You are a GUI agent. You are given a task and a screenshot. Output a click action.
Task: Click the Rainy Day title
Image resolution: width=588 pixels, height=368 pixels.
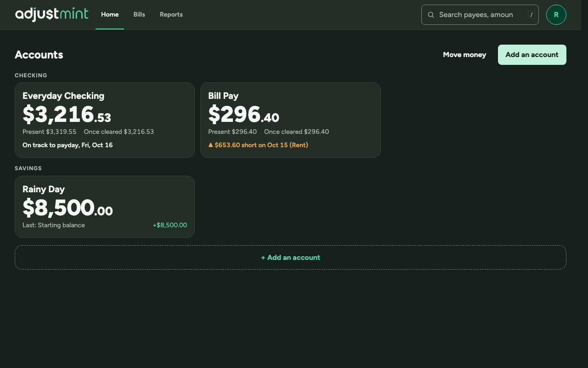point(44,189)
